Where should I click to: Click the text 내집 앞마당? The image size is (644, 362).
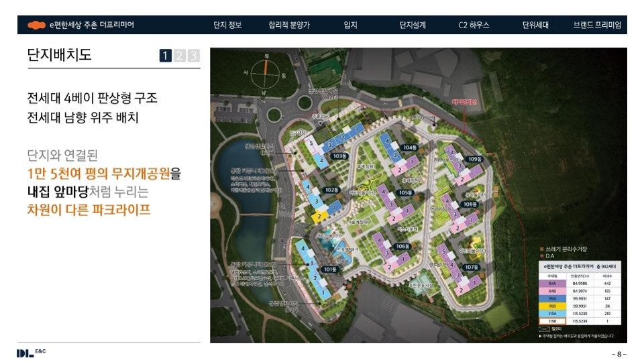tap(58, 192)
